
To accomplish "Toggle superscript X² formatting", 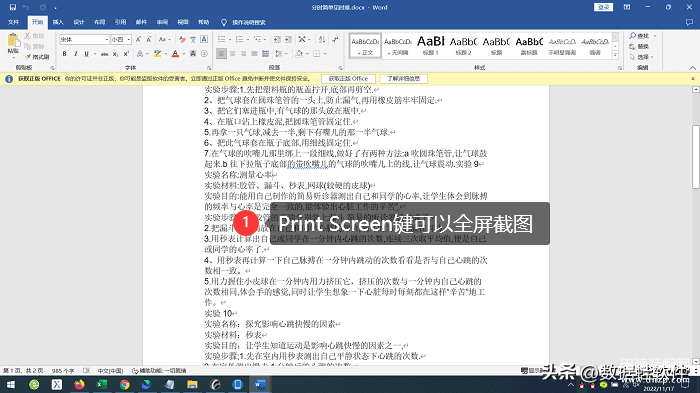I will click(126, 54).
